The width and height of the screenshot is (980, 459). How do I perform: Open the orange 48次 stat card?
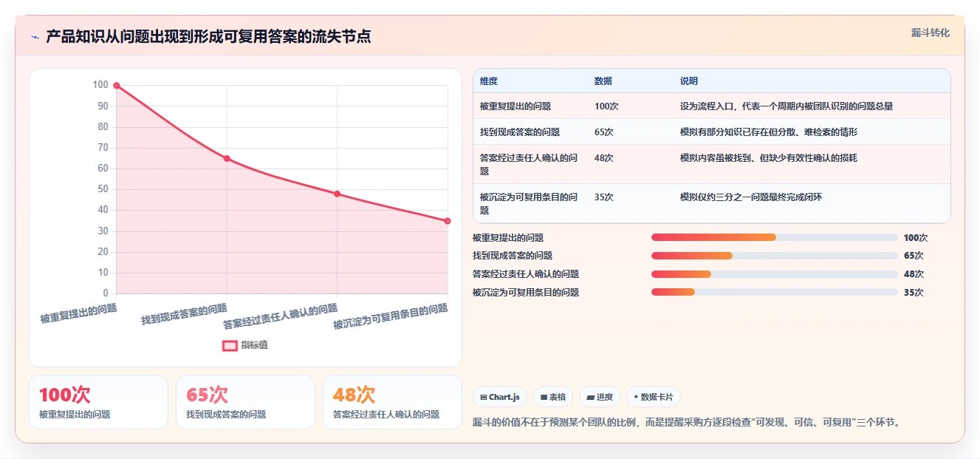coord(392,402)
